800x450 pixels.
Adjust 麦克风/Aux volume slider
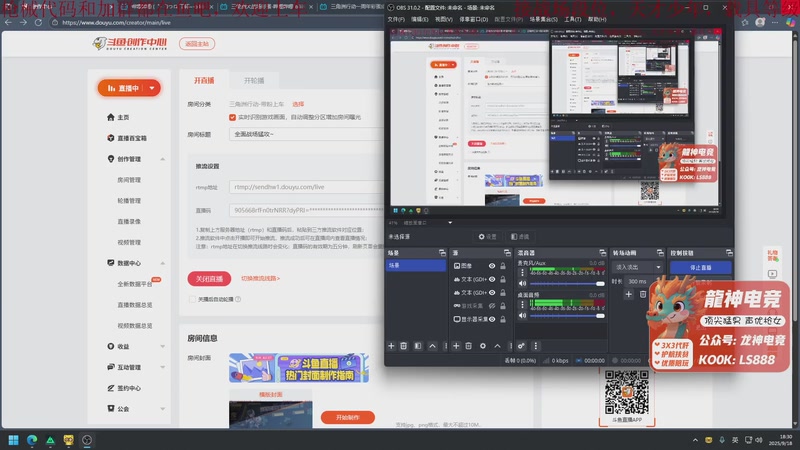click(x=567, y=283)
